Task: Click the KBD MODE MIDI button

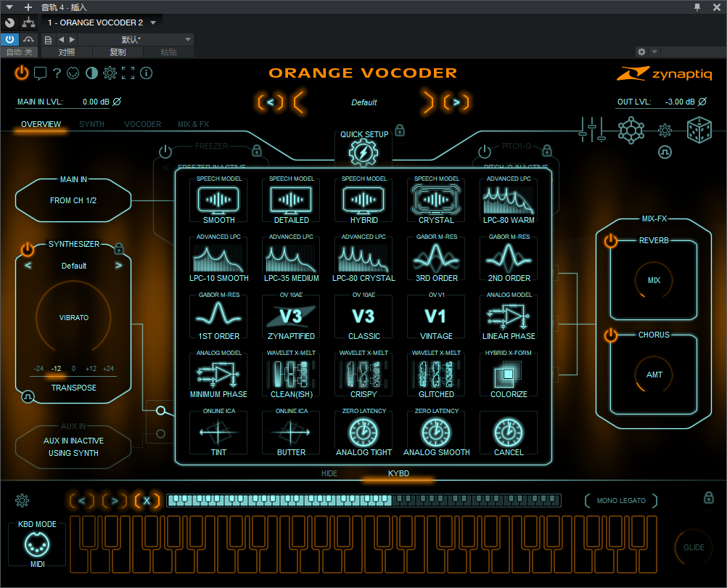Action: [x=37, y=544]
